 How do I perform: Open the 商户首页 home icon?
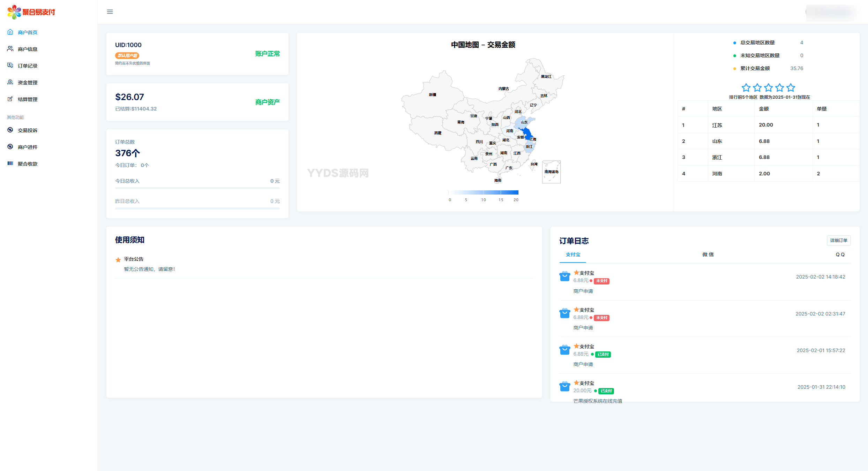[10, 32]
